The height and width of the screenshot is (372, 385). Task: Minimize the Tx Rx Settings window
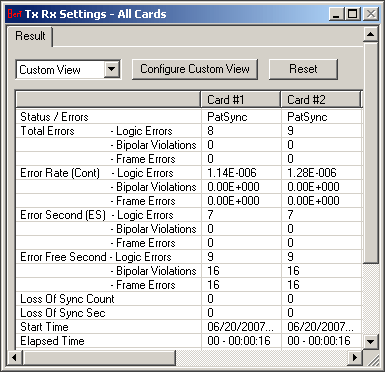(337, 14)
